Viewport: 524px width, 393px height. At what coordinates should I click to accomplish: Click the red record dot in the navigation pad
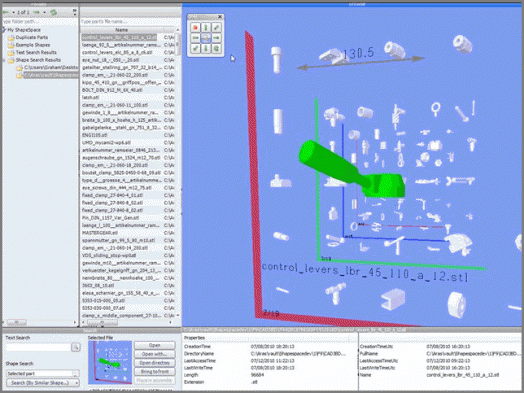(x=195, y=27)
